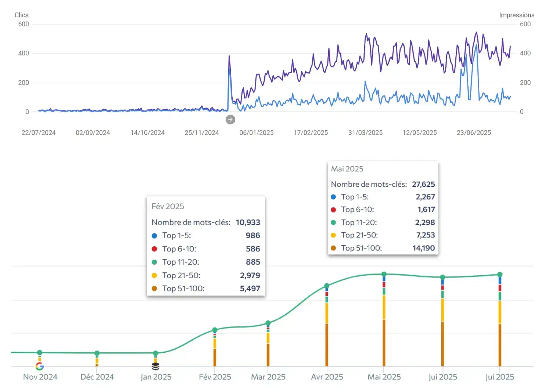Click the '02/09/2024' date label
The width and height of the screenshot is (545, 392).
point(93,133)
